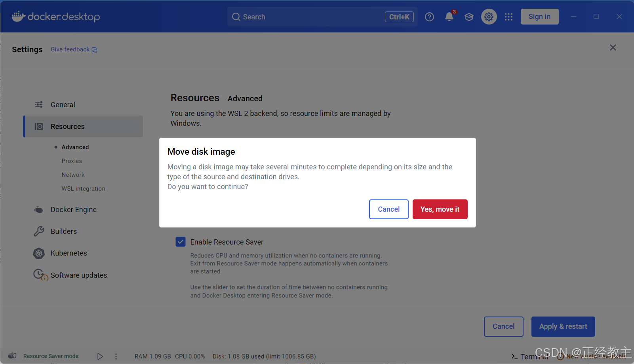Click the Resource Saver mode status text
Screen dimensions: 634x364
pos(51,356)
